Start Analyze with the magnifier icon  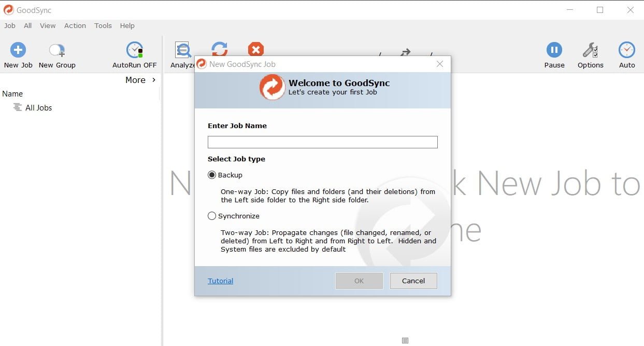[183, 50]
